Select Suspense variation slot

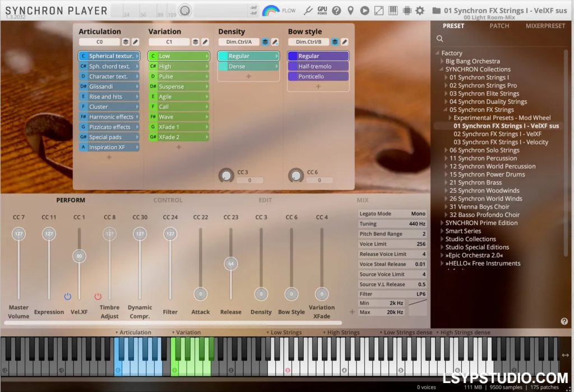(179, 86)
